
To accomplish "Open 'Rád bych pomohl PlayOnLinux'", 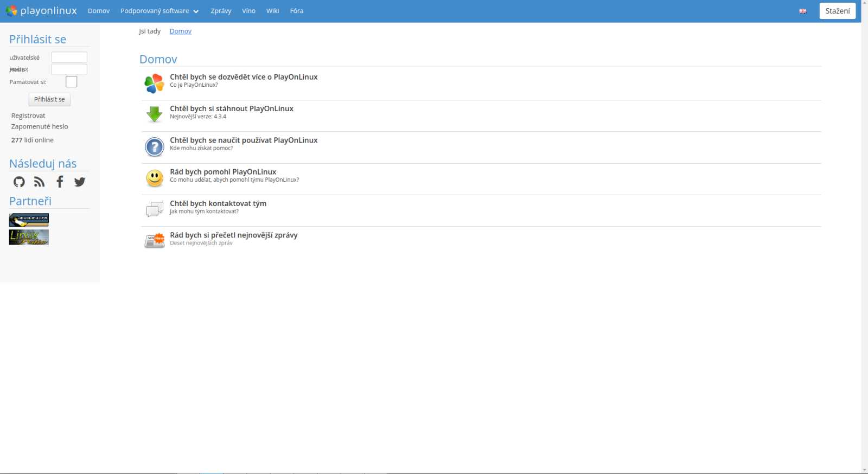I will (223, 172).
